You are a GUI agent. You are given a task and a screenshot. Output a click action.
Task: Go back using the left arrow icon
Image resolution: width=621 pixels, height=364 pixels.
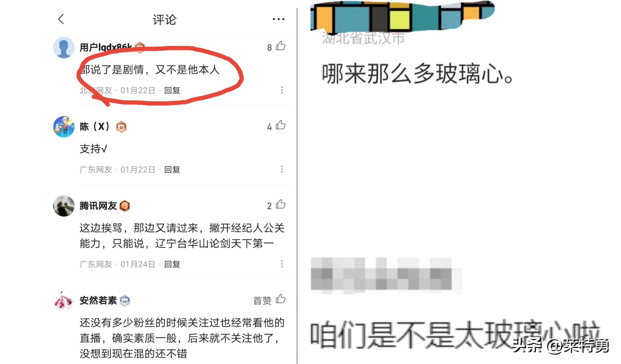pos(61,19)
